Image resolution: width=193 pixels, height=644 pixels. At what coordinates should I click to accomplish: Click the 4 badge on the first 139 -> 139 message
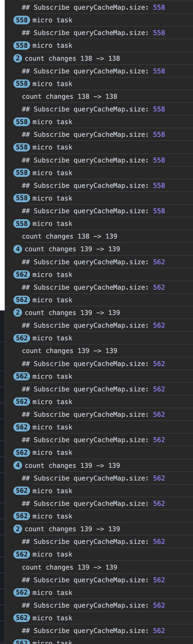(18, 249)
